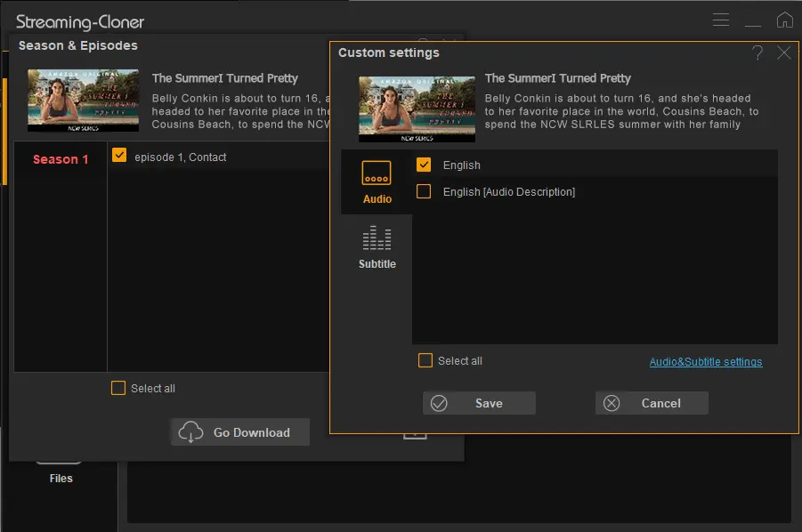
Task: Check Select all in Custom settings
Action: [x=425, y=360]
